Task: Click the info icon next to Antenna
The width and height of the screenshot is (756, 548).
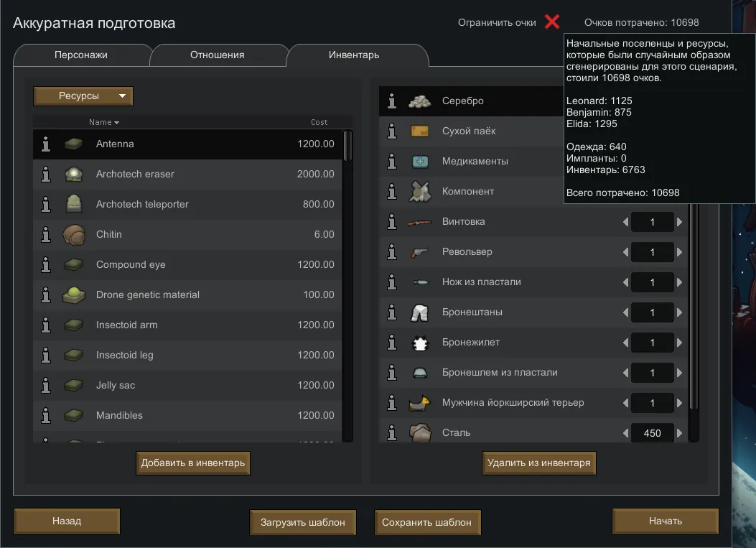Action: click(x=46, y=144)
